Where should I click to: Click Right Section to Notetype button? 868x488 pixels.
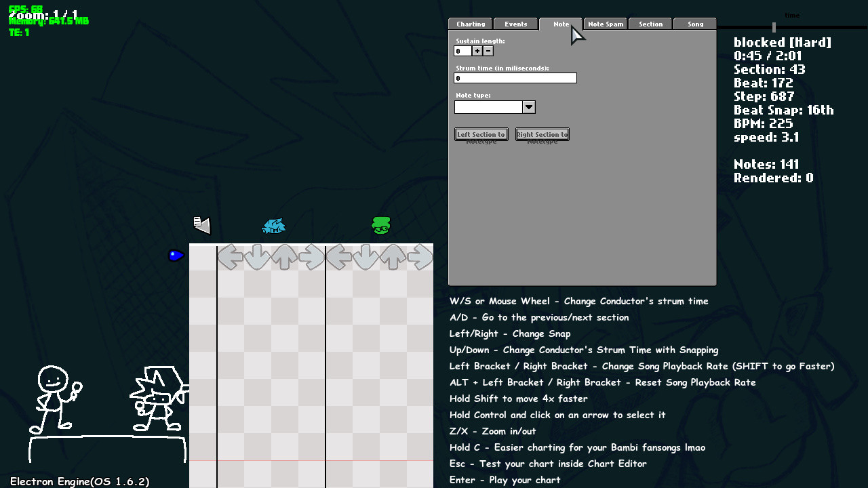tap(542, 134)
